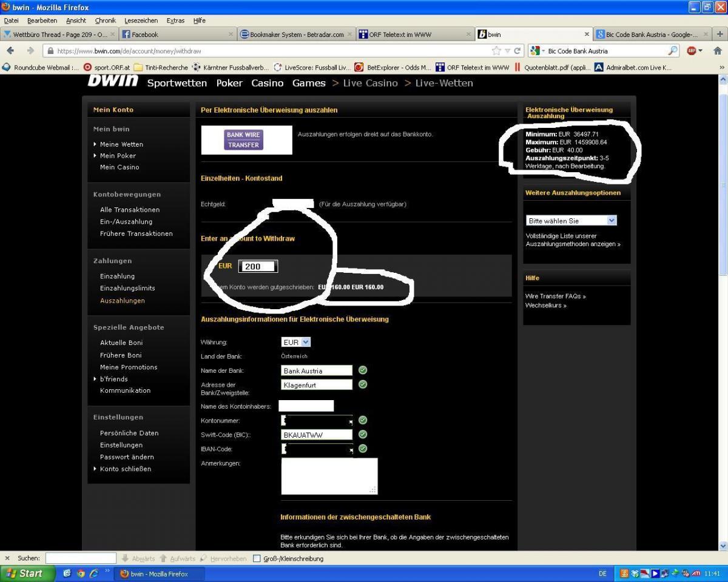Screen dimensions: 728x582
Task: Open the Adblock Plus toolbar icon
Action: (692, 51)
